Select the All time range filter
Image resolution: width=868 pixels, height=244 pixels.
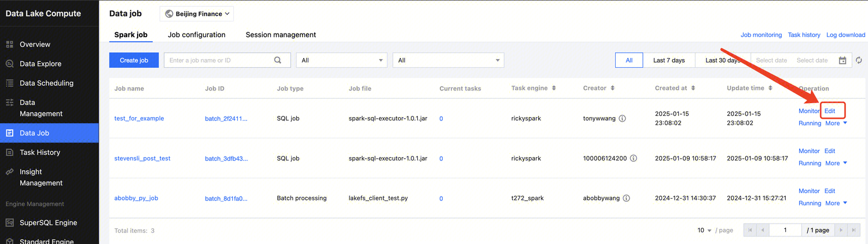(x=629, y=60)
